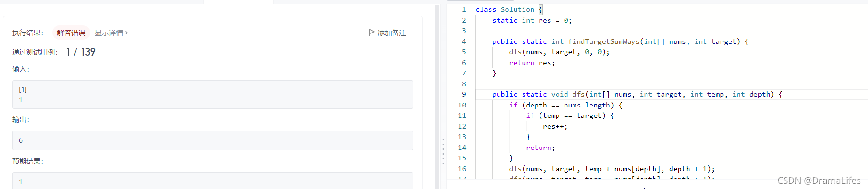Expand the 显示详情 chevron arrow
The height and width of the screenshot is (189, 868).
(x=126, y=33)
